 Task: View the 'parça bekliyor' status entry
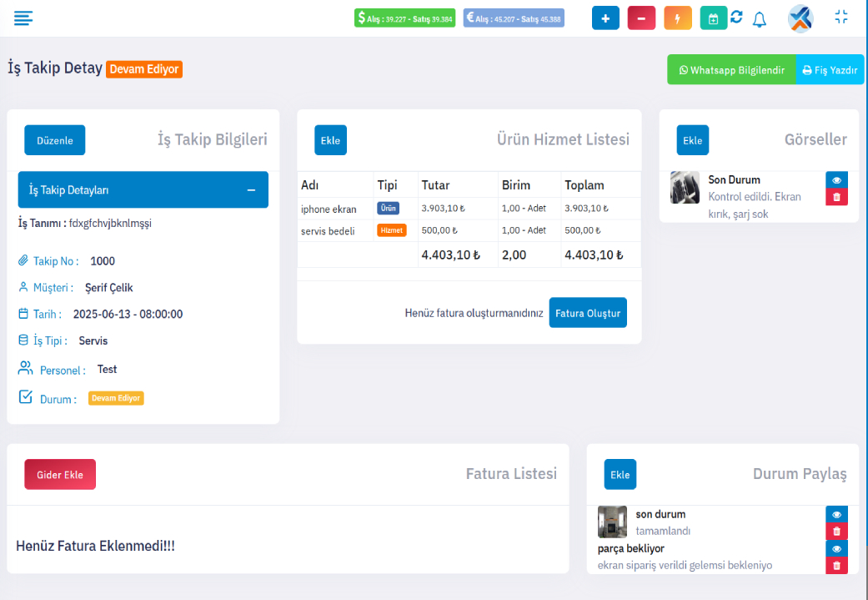(836, 548)
